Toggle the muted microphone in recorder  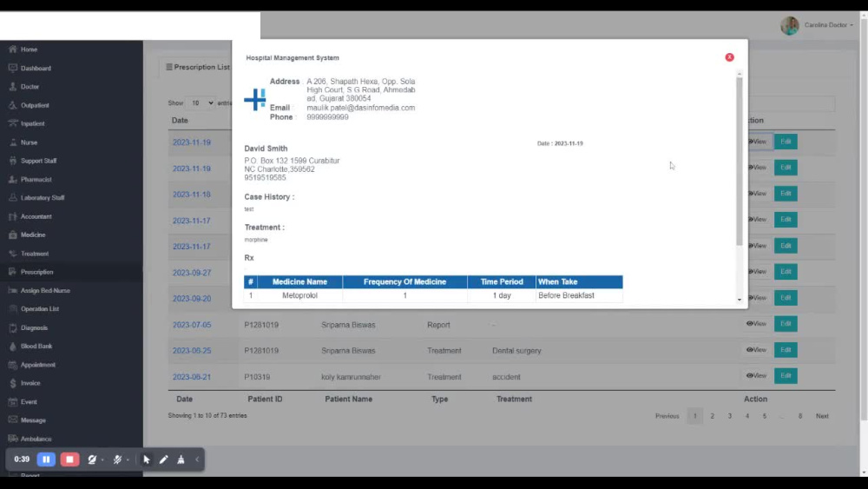click(x=117, y=459)
